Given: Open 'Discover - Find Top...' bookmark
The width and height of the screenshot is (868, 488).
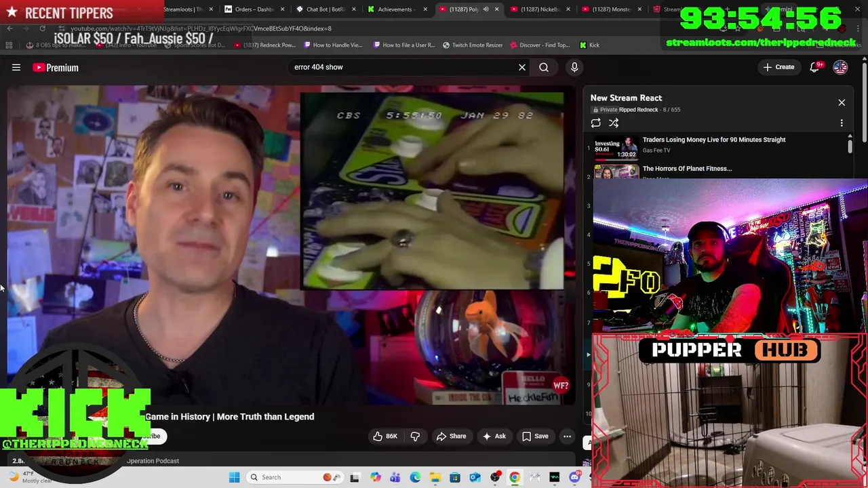Looking at the screenshot, I should coord(540,45).
